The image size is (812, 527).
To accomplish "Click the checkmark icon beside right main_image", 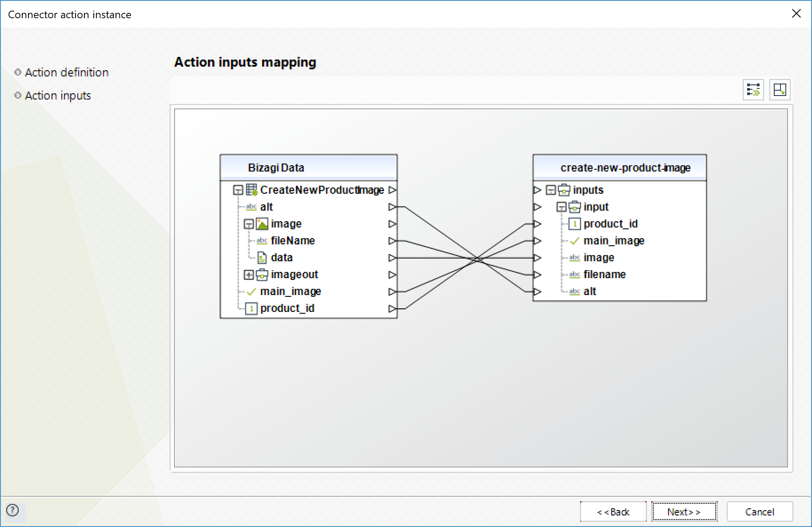I will (574, 241).
